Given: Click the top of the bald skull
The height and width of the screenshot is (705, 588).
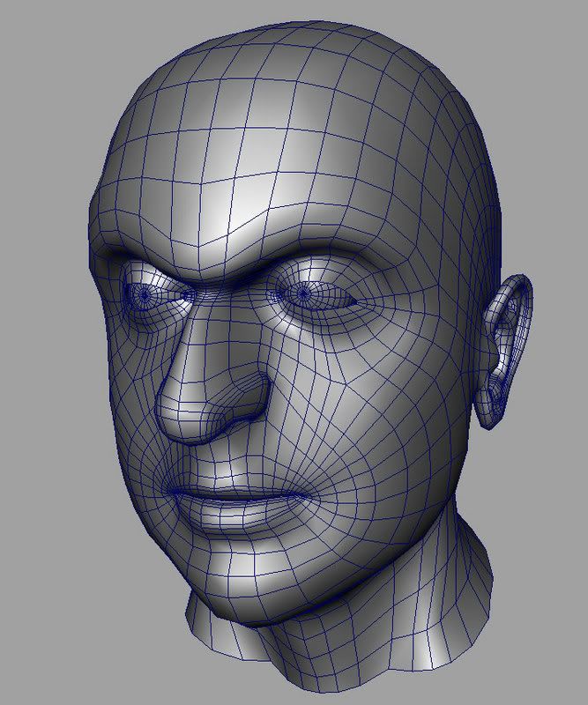Looking at the screenshot, I should pos(291,53).
